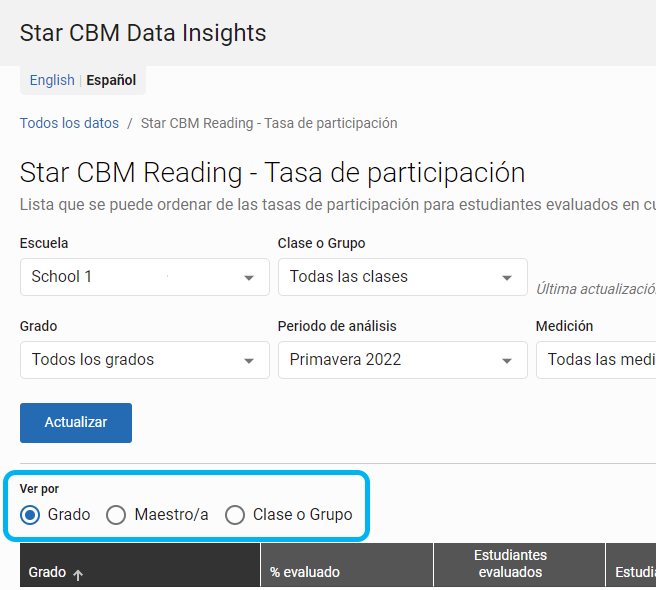
Task: Open Periodo de análisis dropdown Primavera 2022
Action: [x=402, y=360]
